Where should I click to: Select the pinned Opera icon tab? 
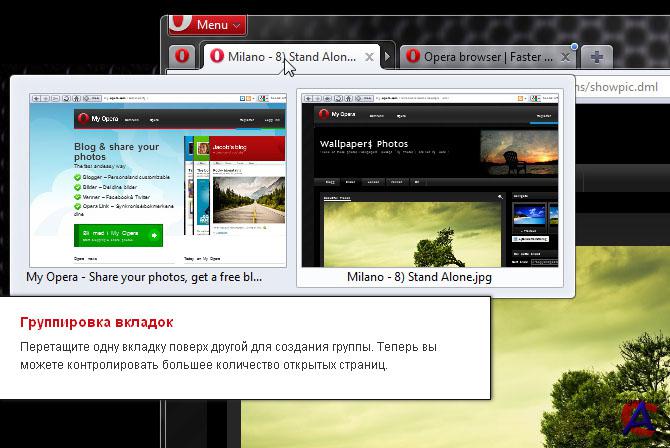pos(182,57)
